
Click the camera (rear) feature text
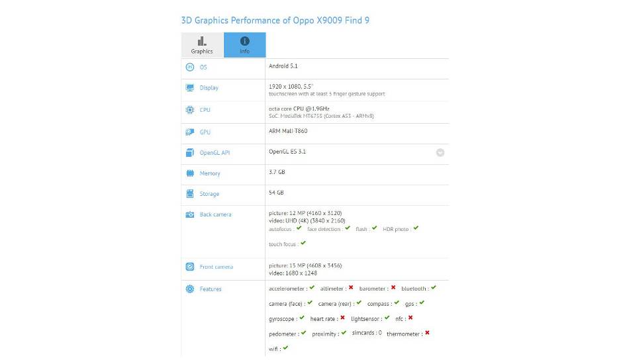[x=336, y=304]
